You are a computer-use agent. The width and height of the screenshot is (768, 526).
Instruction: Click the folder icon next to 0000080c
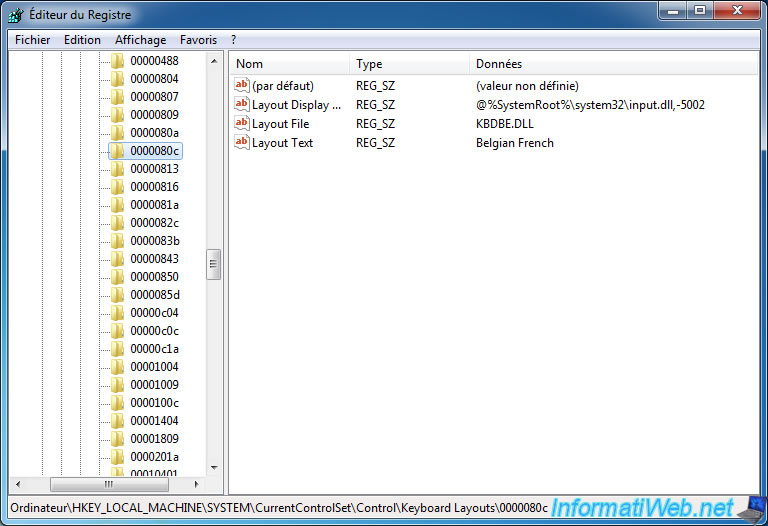point(118,151)
